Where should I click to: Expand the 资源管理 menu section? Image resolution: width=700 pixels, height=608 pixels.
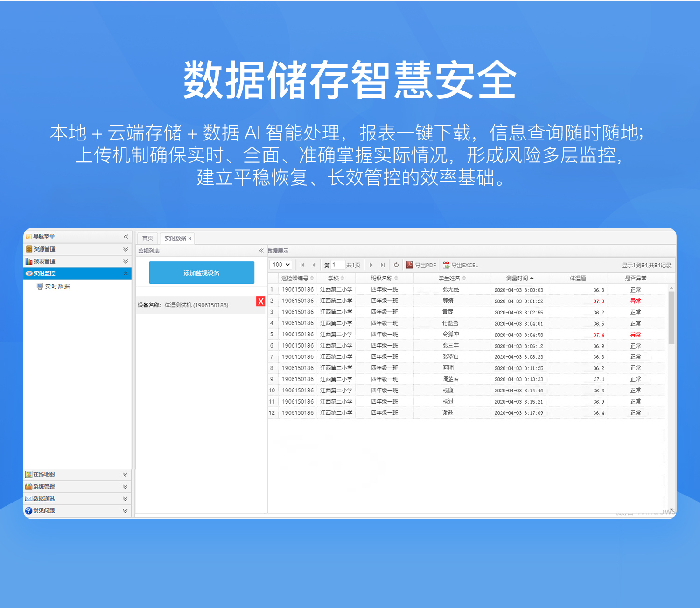click(x=125, y=249)
